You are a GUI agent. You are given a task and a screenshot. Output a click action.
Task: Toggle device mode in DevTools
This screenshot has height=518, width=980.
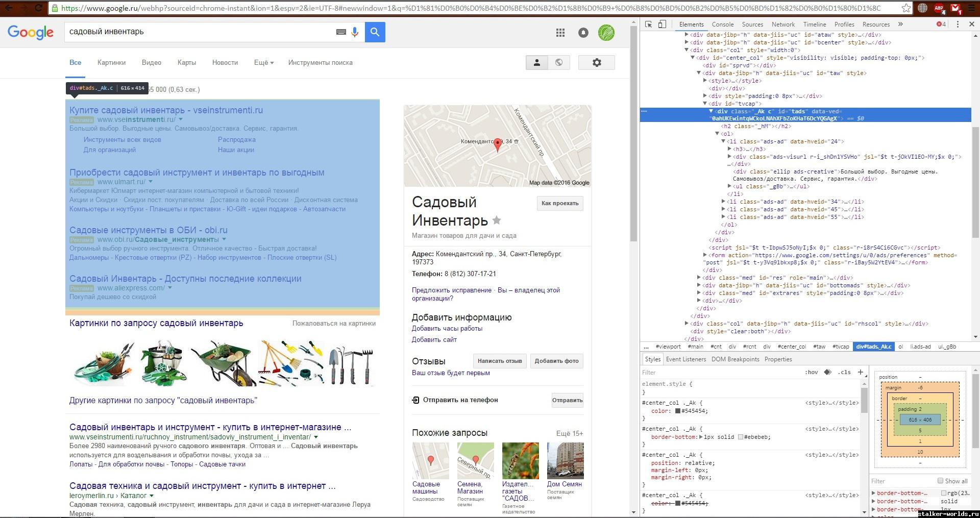(x=662, y=24)
